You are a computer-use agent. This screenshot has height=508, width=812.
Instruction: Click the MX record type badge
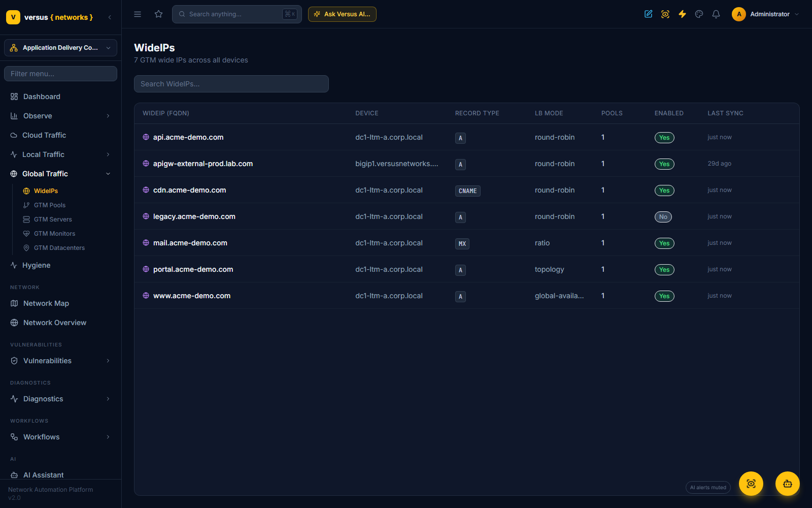[x=462, y=244]
